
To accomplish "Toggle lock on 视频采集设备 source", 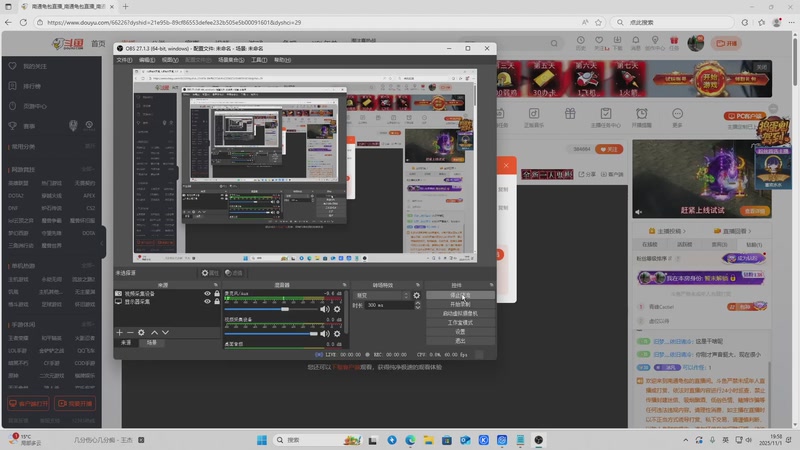I will (217, 293).
